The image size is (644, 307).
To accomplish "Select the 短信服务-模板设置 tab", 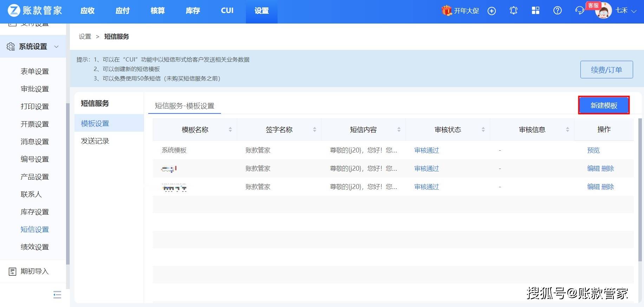I will [x=184, y=106].
